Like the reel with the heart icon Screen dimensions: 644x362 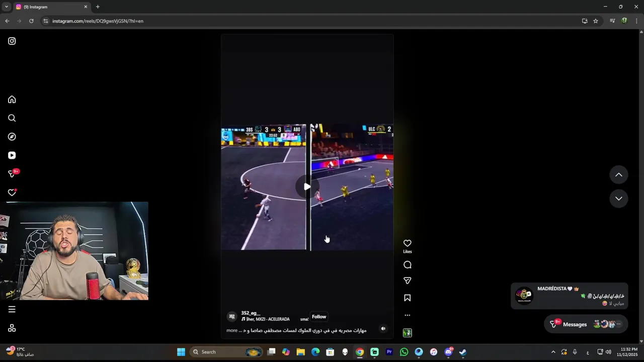(408, 243)
